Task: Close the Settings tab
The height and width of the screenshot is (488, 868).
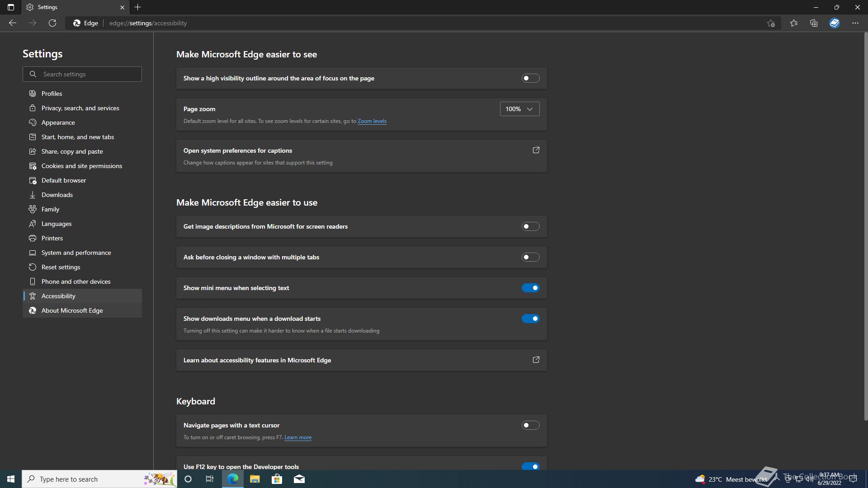Action: pyautogui.click(x=122, y=7)
